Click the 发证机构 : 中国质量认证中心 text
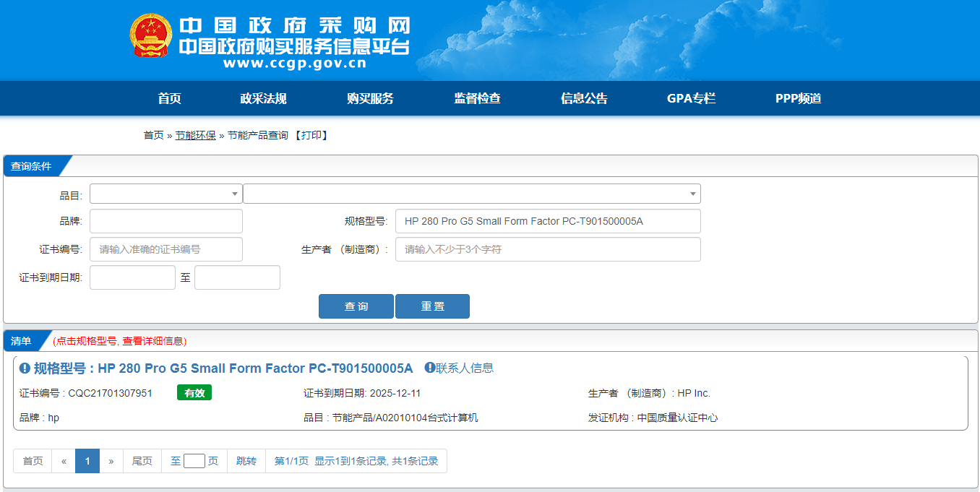This screenshot has height=492, width=980. pos(653,418)
